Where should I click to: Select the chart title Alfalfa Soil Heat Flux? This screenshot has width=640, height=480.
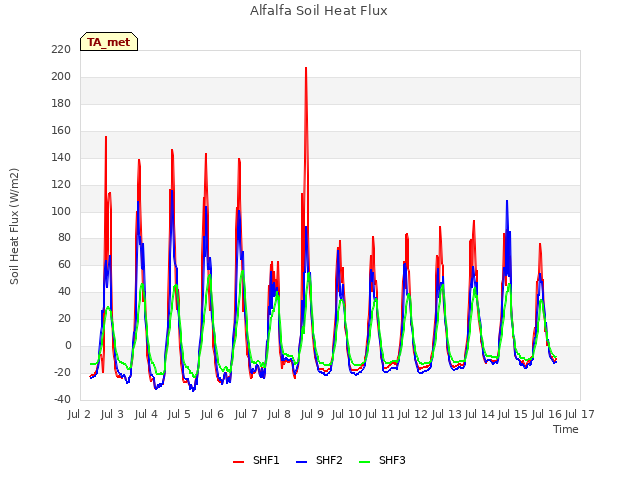pos(319,11)
